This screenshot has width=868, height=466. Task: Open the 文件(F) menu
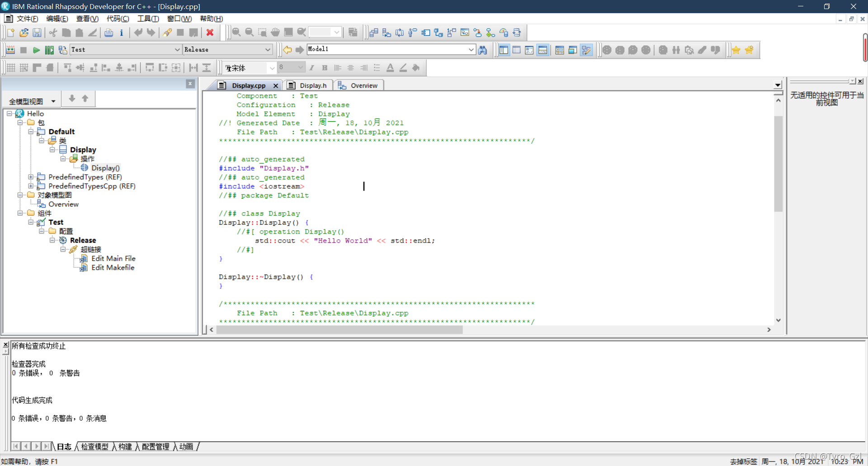[27, 19]
